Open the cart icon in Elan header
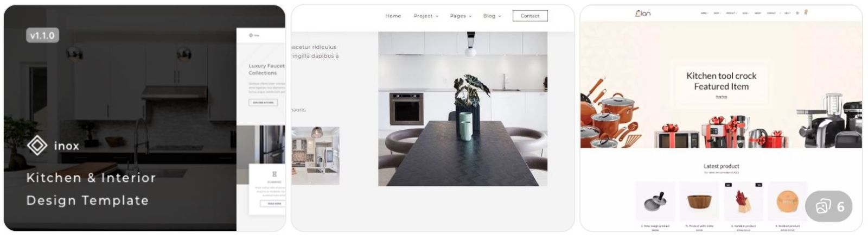The image size is (868, 239). point(806,12)
